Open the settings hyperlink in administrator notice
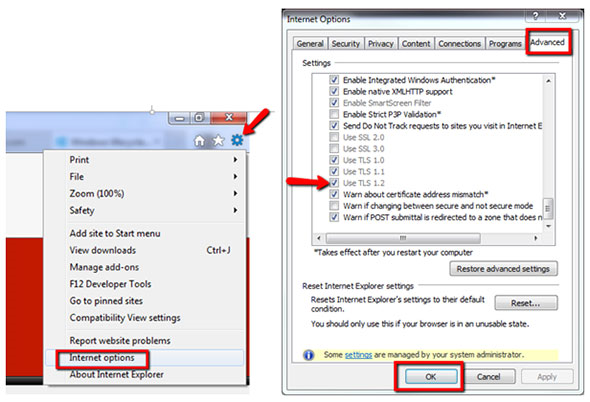Image resolution: width=590 pixels, height=402 pixels. pyautogui.click(x=358, y=355)
